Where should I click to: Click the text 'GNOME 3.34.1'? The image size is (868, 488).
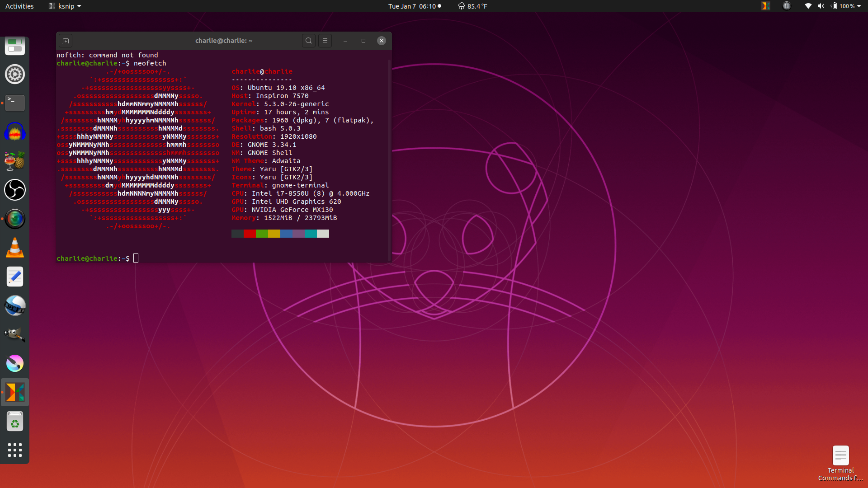point(272,145)
